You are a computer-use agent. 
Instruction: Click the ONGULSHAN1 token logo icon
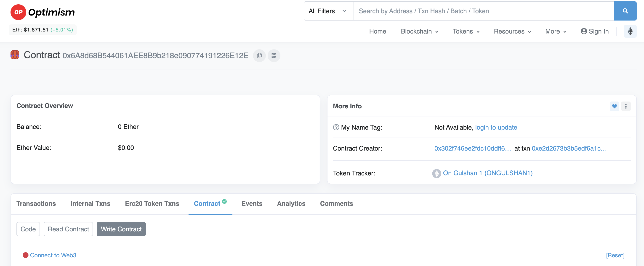(436, 173)
